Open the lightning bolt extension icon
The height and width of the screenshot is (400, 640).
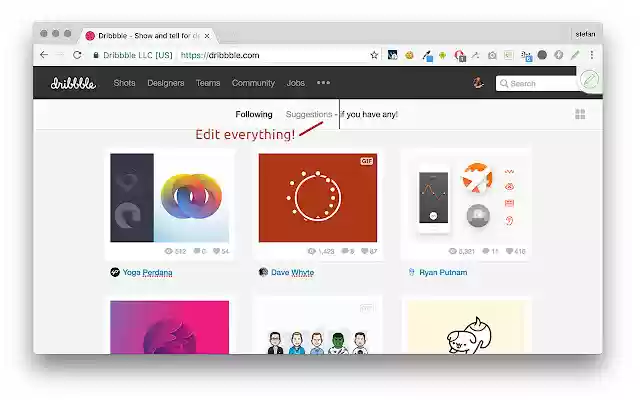point(559,55)
